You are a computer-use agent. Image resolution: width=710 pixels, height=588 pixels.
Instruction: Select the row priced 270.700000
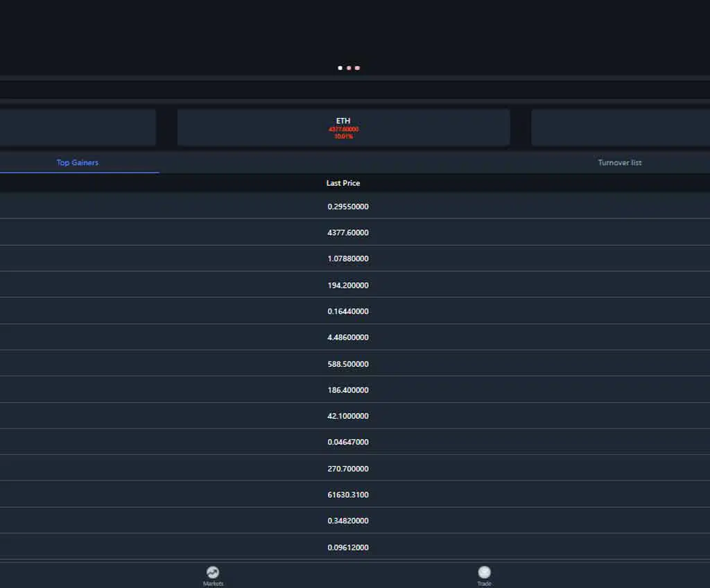[355, 469]
